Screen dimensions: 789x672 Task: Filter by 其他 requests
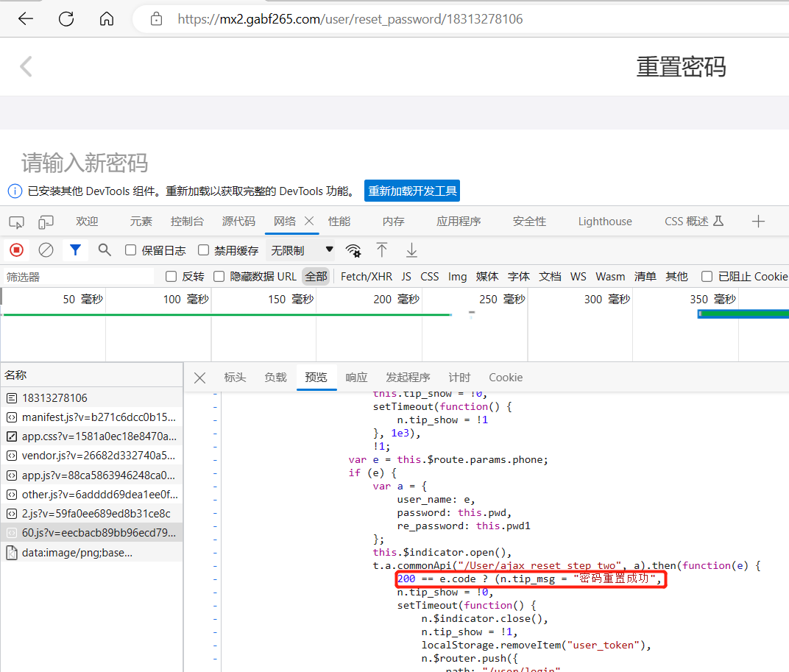tap(676, 276)
